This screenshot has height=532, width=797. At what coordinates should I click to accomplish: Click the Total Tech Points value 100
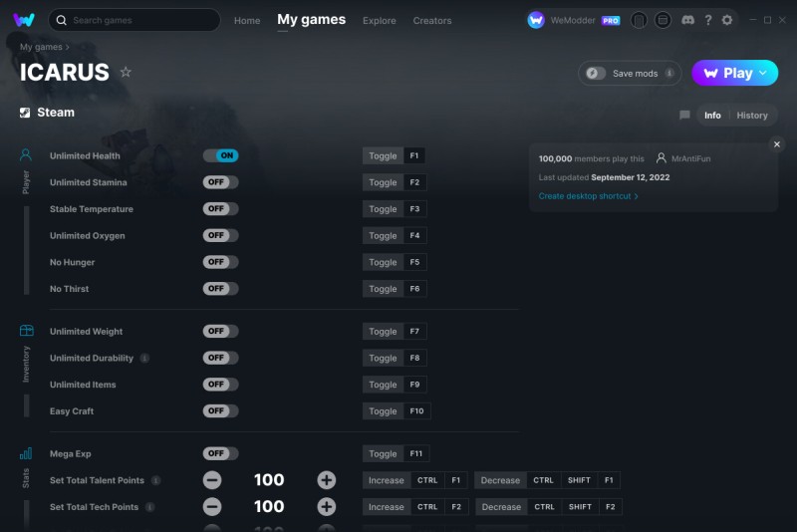click(269, 506)
